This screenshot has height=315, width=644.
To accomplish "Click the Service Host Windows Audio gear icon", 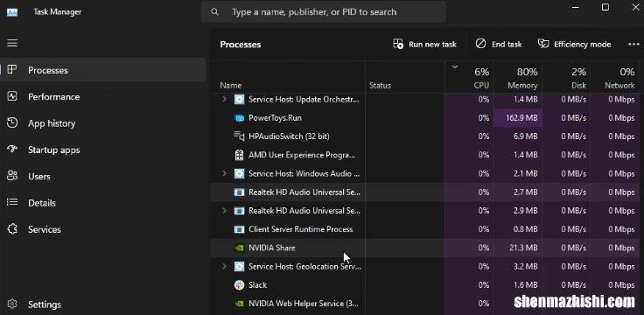I will click(239, 173).
